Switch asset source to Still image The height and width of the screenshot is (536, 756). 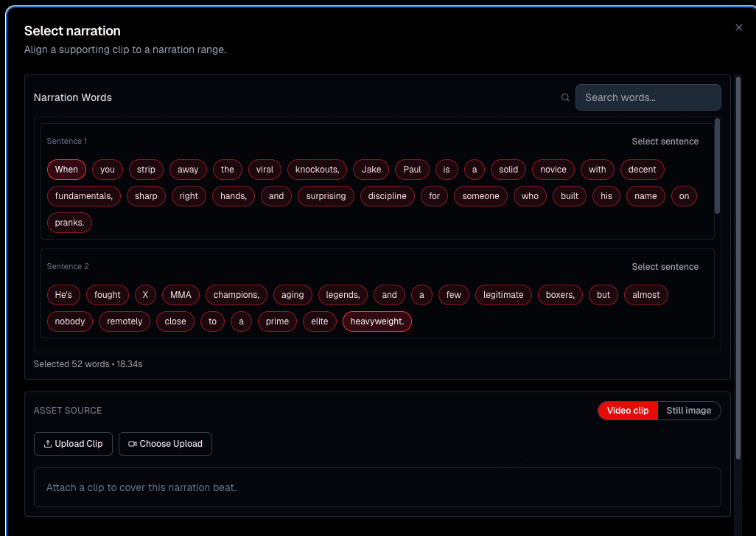click(688, 411)
